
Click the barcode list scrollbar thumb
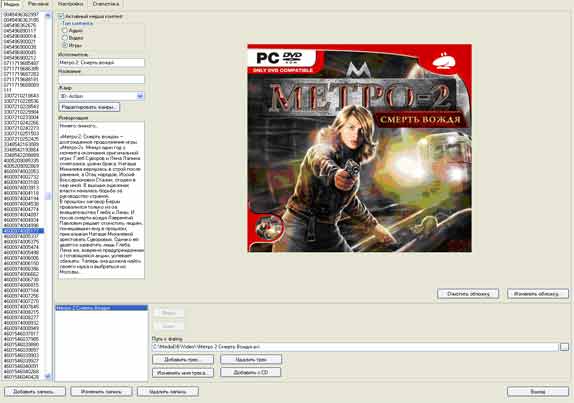(48, 196)
